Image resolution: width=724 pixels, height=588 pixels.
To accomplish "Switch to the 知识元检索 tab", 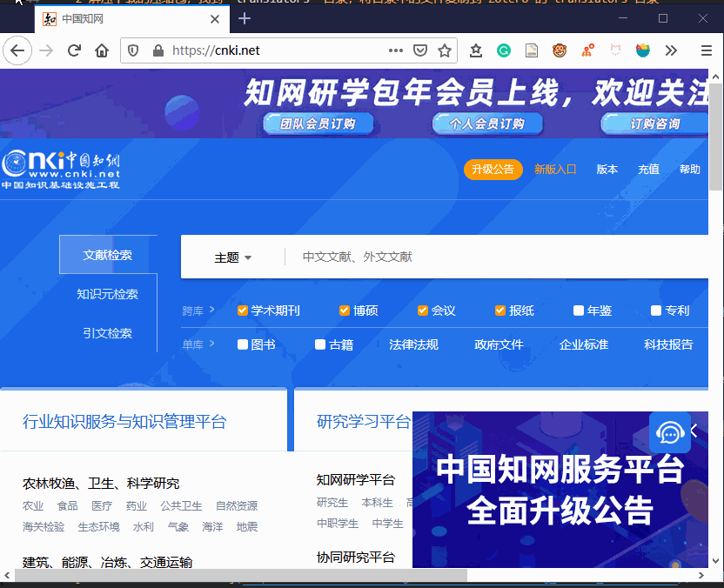I will click(x=108, y=294).
